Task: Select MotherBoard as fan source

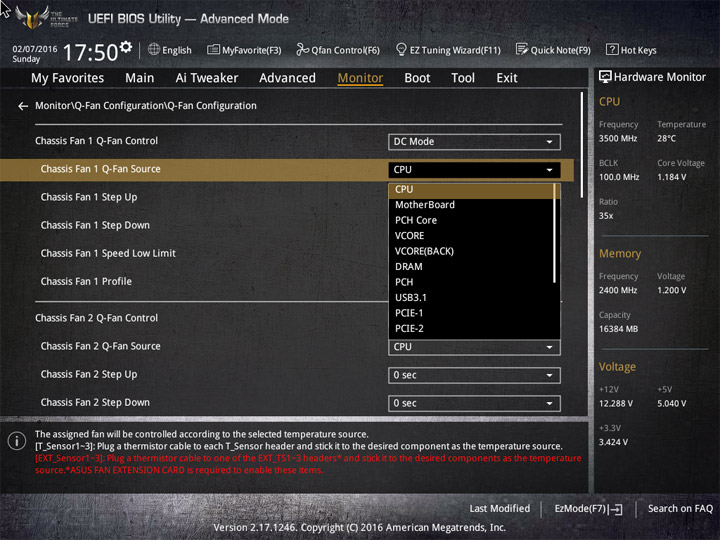Action: [471, 205]
